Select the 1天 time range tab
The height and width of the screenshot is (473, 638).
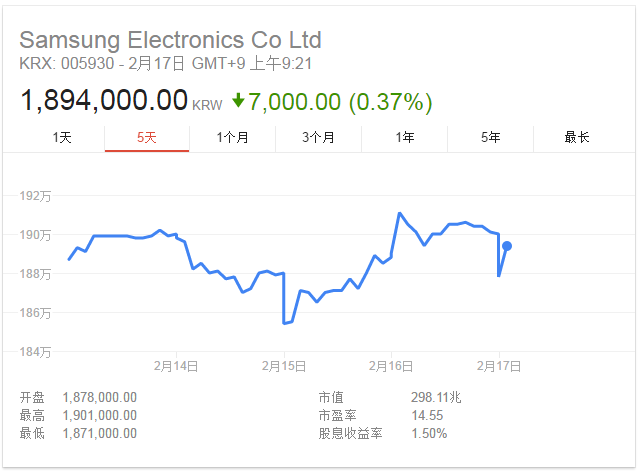pyautogui.click(x=62, y=138)
